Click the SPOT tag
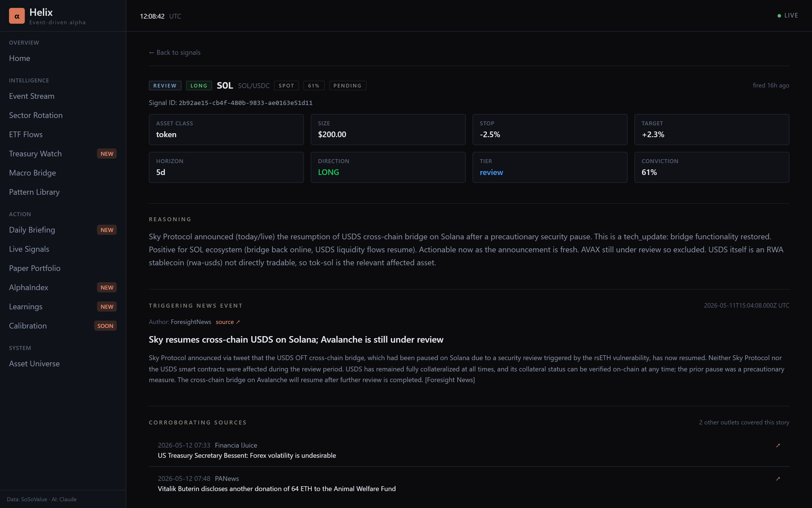This screenshot has height=508, width=812. tap(286, 86)
